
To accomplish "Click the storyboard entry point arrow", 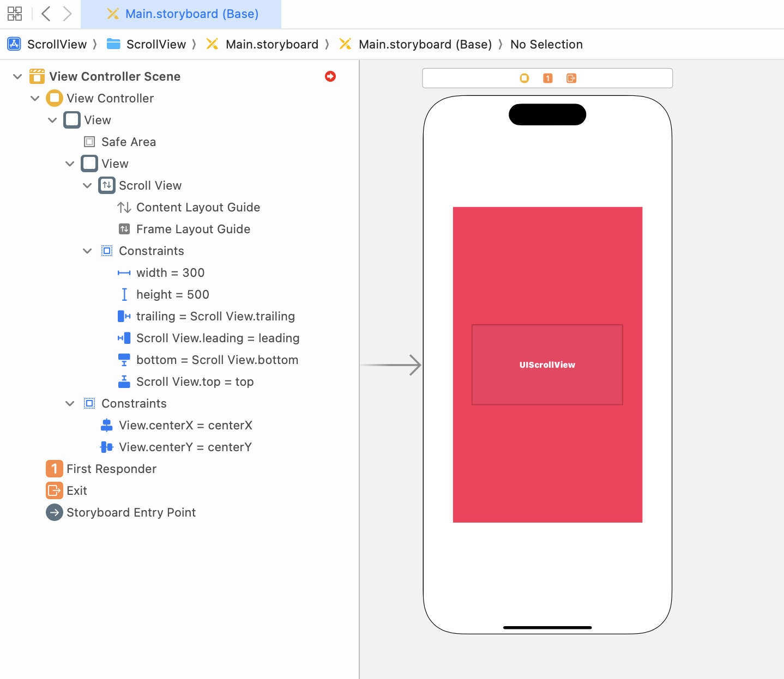I will [x=391, y=365].
